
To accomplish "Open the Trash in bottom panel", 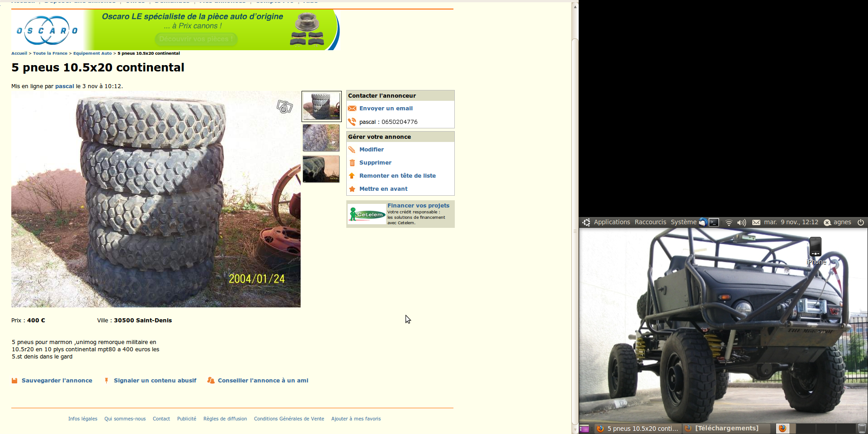I will pos(862,428).
